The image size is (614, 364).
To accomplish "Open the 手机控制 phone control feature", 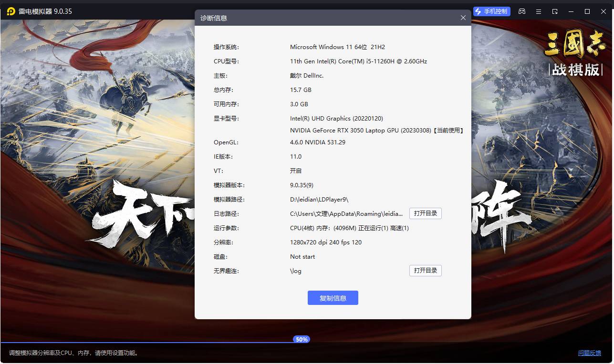I will [491, 11].
